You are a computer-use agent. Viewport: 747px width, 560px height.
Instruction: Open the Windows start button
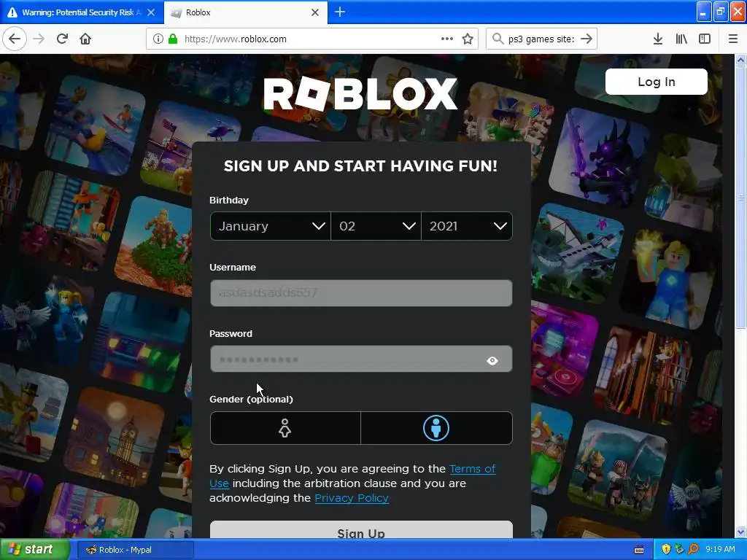[35, 550]
